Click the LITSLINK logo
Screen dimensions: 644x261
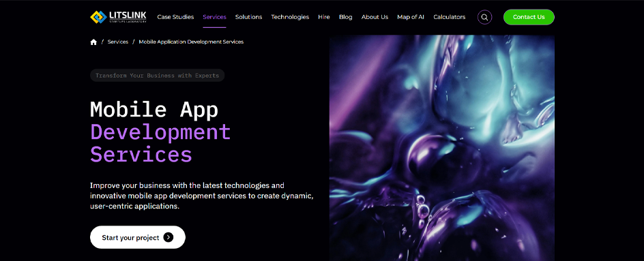[118, 17]
